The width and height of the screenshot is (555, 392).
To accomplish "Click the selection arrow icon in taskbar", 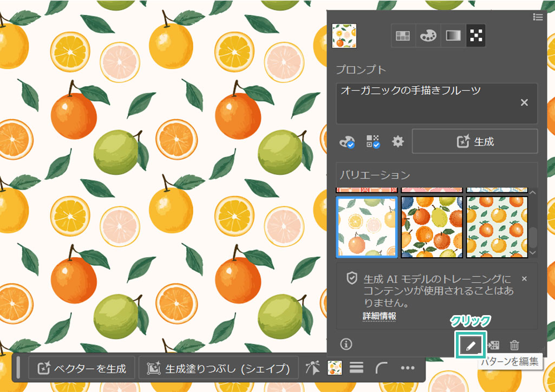I will (x=312, y=368).
